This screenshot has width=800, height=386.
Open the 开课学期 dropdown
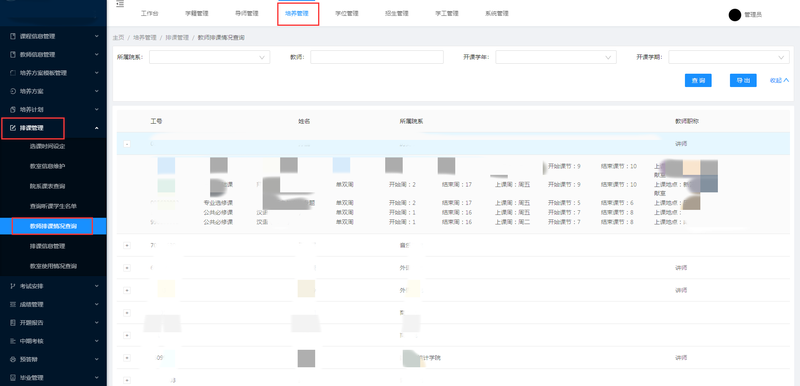(729, 57)
